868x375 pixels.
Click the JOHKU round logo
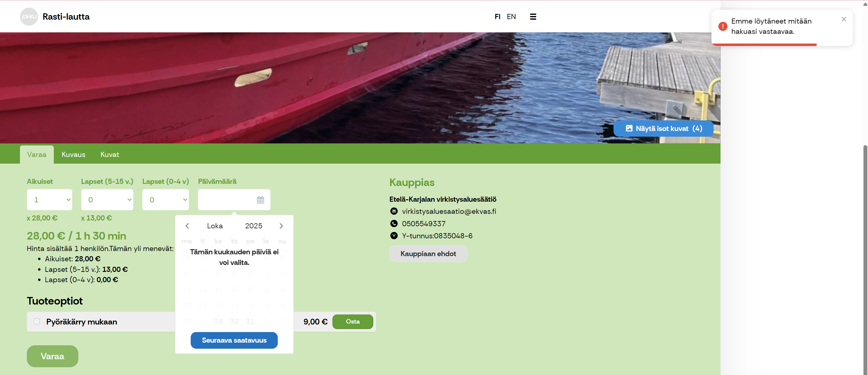(29, 17)
